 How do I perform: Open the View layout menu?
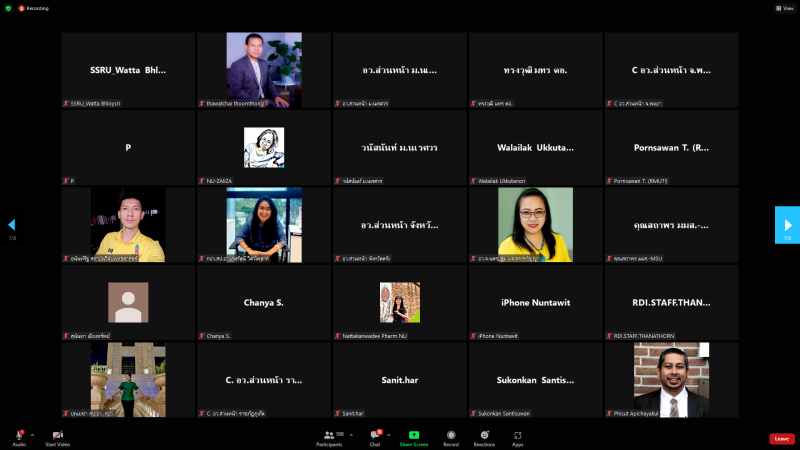click(x=784, y=7)
